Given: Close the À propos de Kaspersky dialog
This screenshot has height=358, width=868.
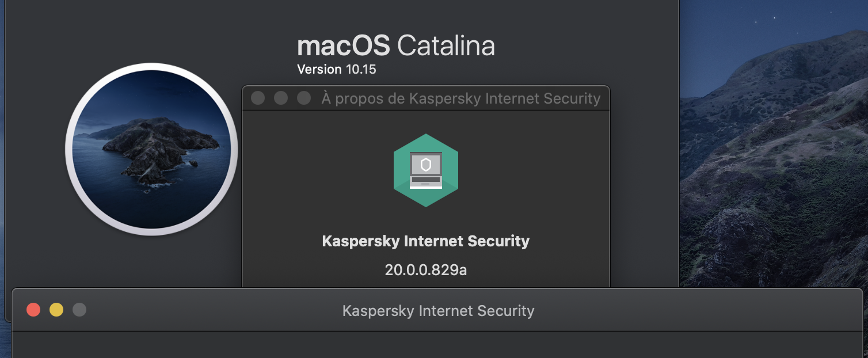Looking at the screenshot, I should click(258, 98).
